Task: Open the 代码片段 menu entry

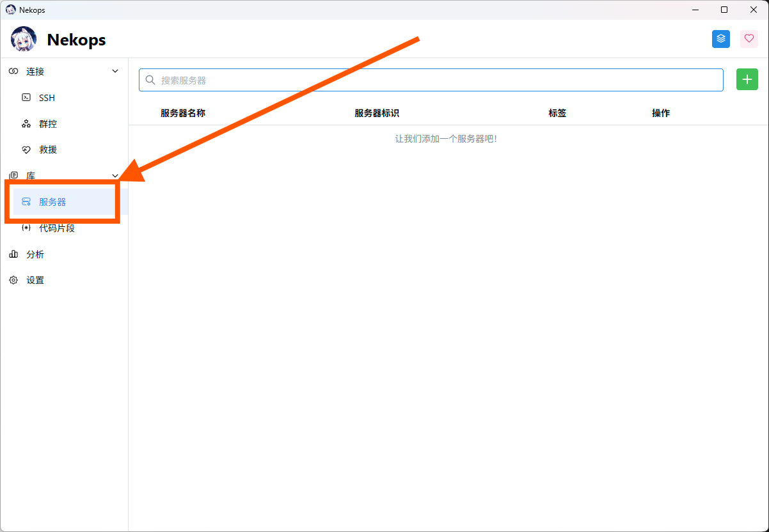Action: click(57, 228)
